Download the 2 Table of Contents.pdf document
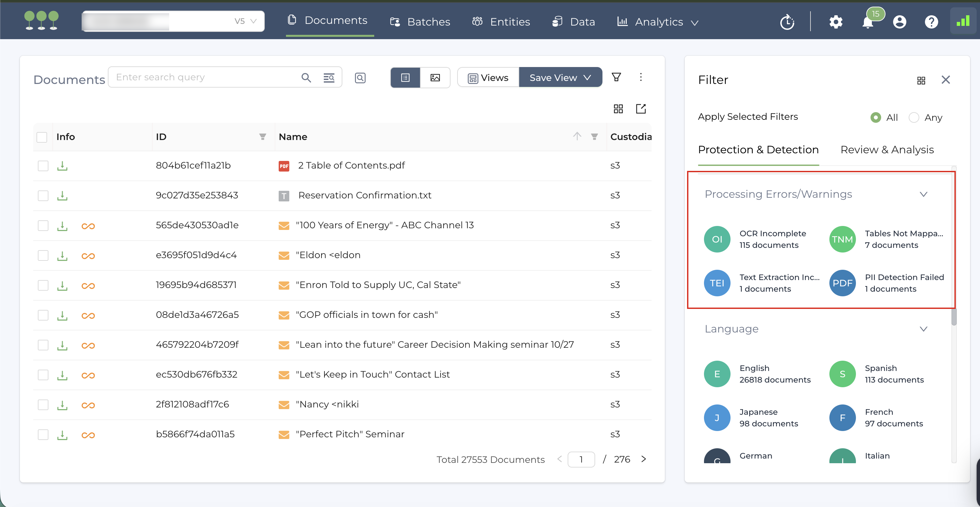980x507 pixels. (x=62, y=166)
